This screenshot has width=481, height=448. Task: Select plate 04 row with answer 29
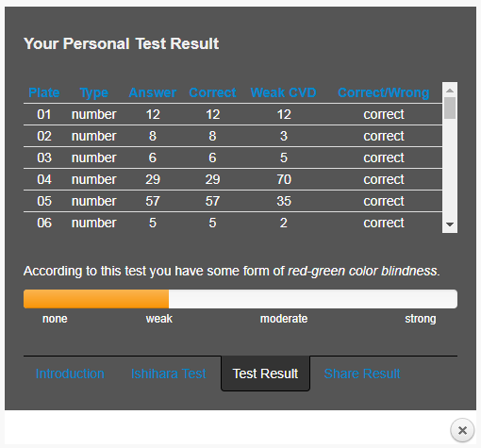coord(233,179)
